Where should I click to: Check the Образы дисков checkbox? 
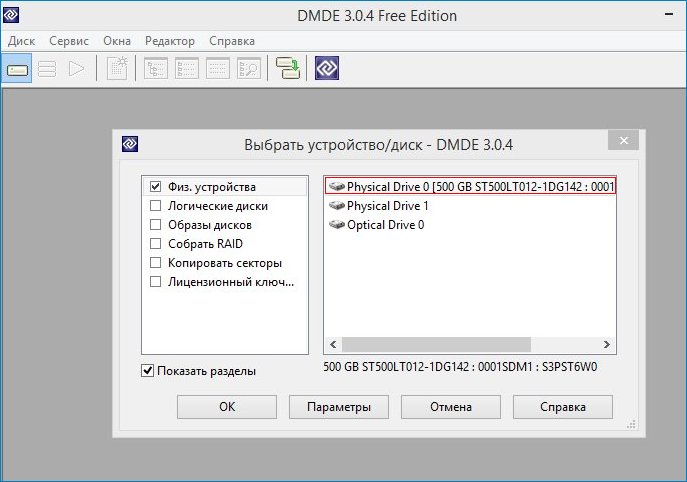tap(156, 225)
